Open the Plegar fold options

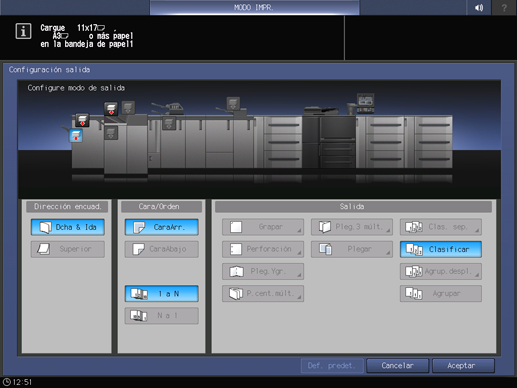tap(352, 249)
